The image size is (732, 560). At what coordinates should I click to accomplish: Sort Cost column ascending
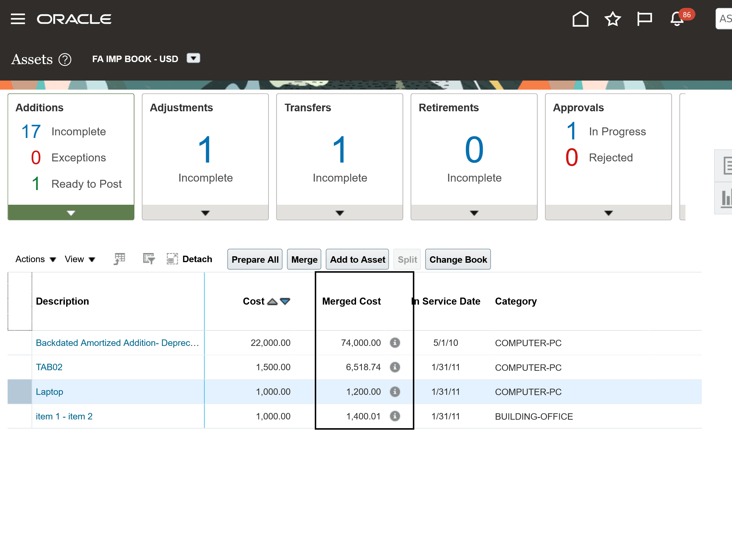coord(272,301)
